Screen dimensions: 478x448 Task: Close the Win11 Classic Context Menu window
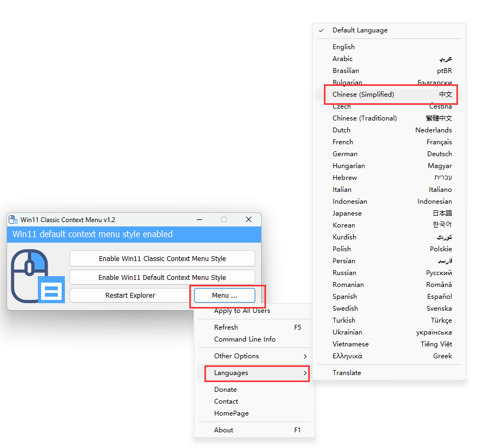(x=249, y=219)
